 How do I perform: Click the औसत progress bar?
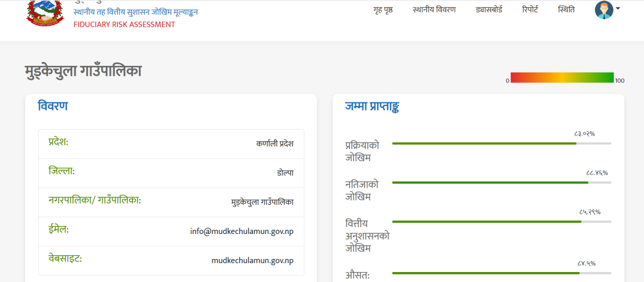click(x=501, y=273)
